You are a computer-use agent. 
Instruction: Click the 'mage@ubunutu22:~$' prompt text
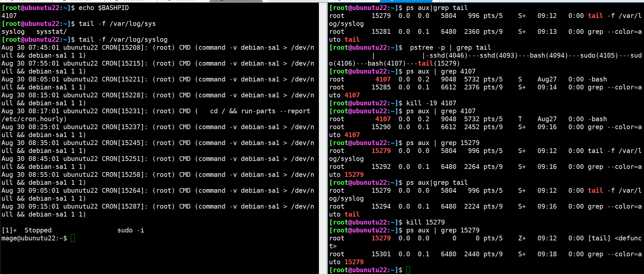point(34,238)
